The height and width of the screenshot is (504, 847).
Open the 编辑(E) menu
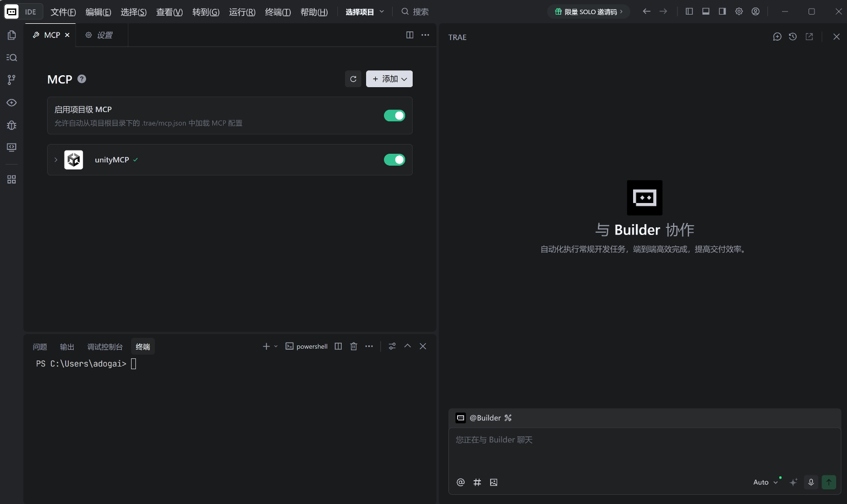(99, 12)
